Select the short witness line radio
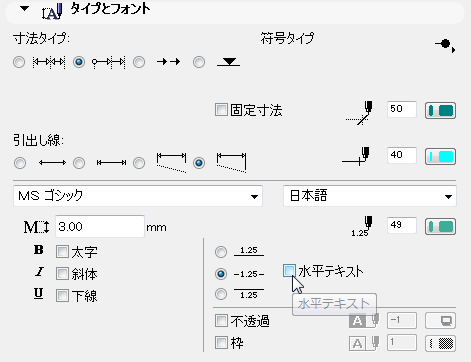 click(79, 163)
